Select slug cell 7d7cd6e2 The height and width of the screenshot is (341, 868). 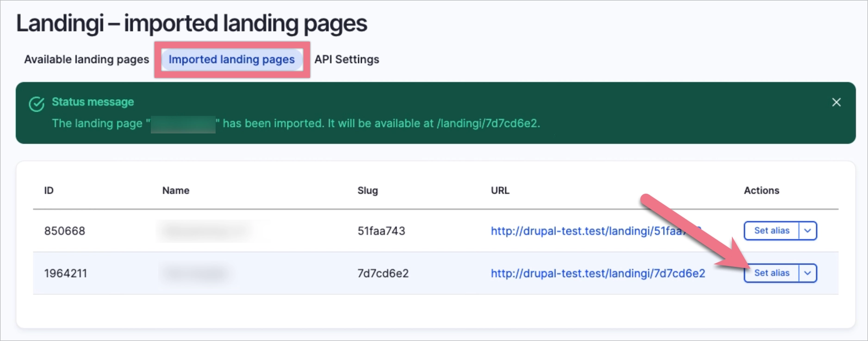click(383, 273)
